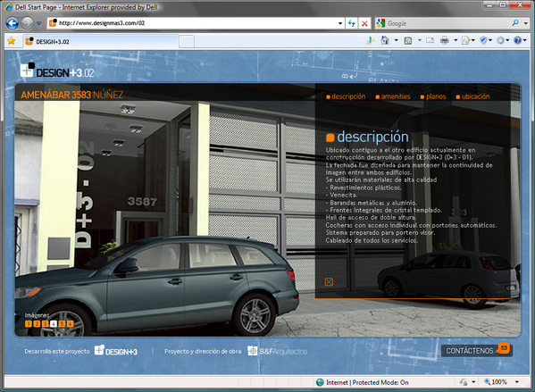Click the Refresh page icon
The image size is (535, 392).
tap(351, 23)
